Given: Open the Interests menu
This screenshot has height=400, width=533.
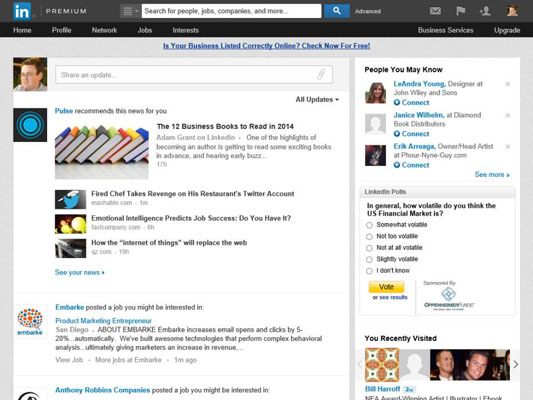Looking at the screenshot, I should point(186,30).
